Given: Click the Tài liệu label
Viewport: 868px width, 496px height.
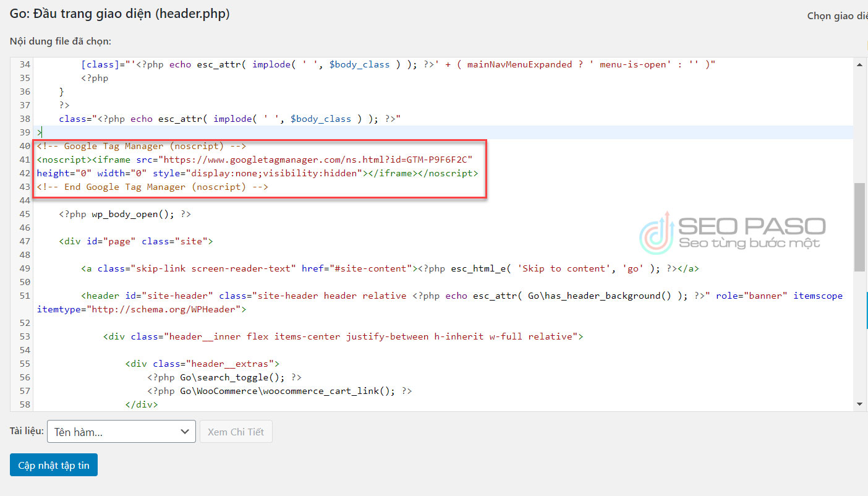Looking at the screenshot, I should 27,431.
